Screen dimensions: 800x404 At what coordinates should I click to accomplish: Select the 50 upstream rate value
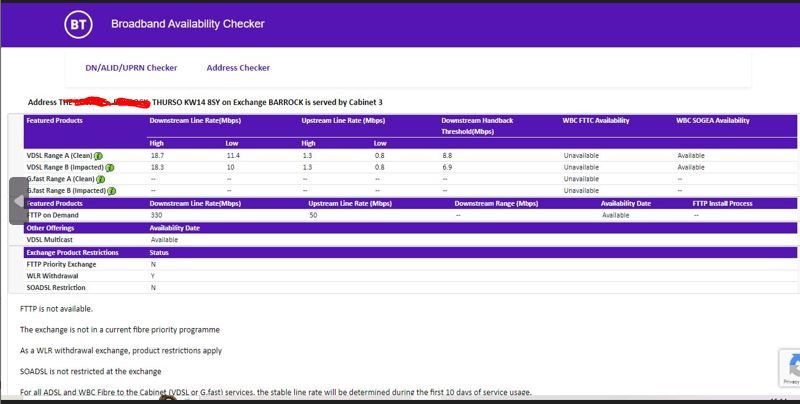313,215
